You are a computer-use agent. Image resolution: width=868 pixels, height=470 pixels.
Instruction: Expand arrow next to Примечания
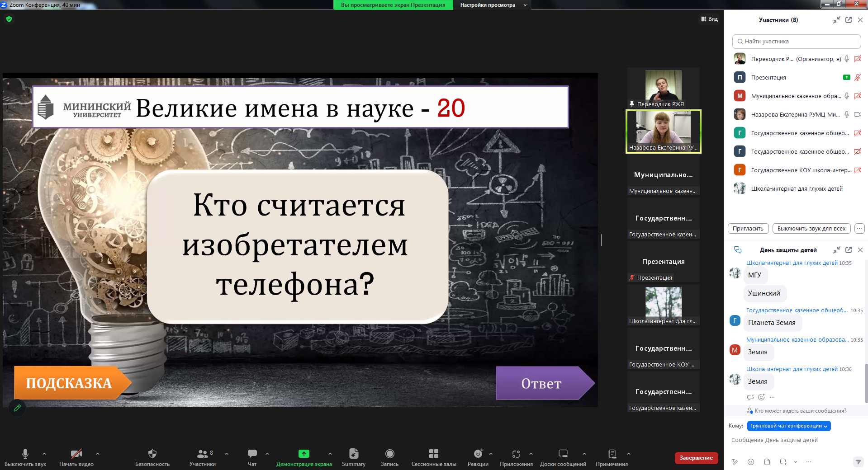(628, 453)
